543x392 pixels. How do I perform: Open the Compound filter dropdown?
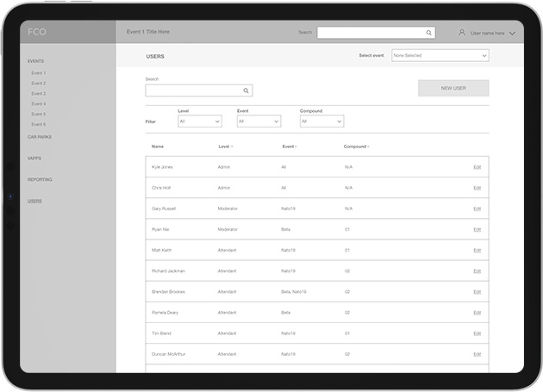point(321,121)
